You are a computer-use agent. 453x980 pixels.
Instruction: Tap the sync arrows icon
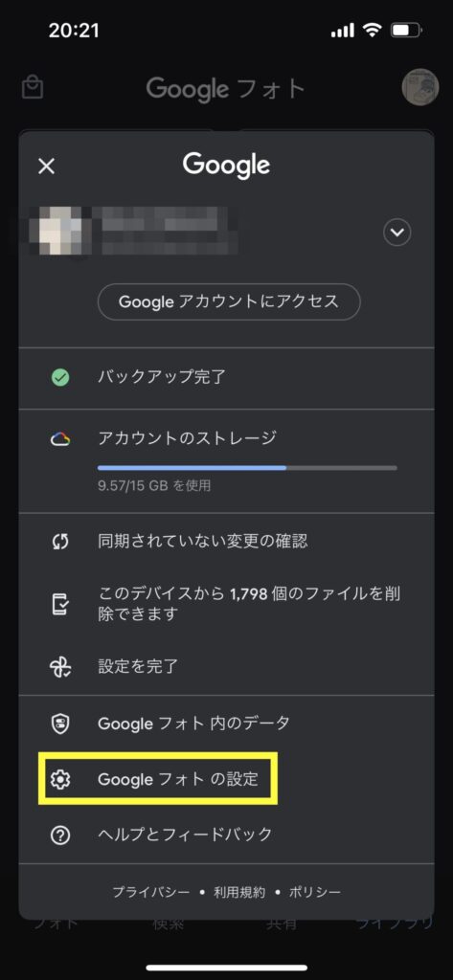[60, 541]
